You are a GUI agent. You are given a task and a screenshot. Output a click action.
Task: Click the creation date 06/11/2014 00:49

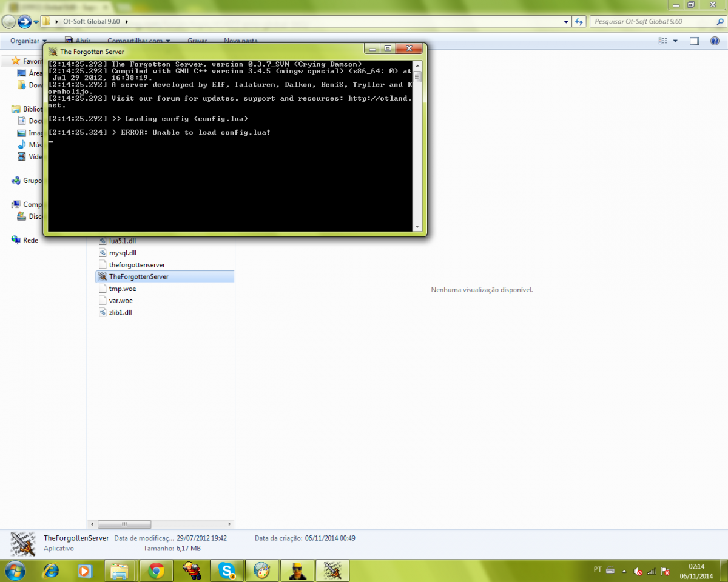(x=330, y=538)
